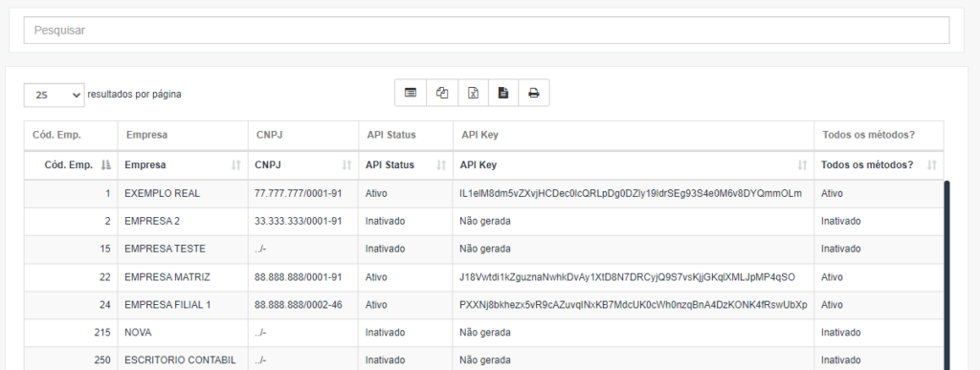This screenshot has height=370, width=980.
Task: Click into the Pesquisar search field
Action: (486, 30)
